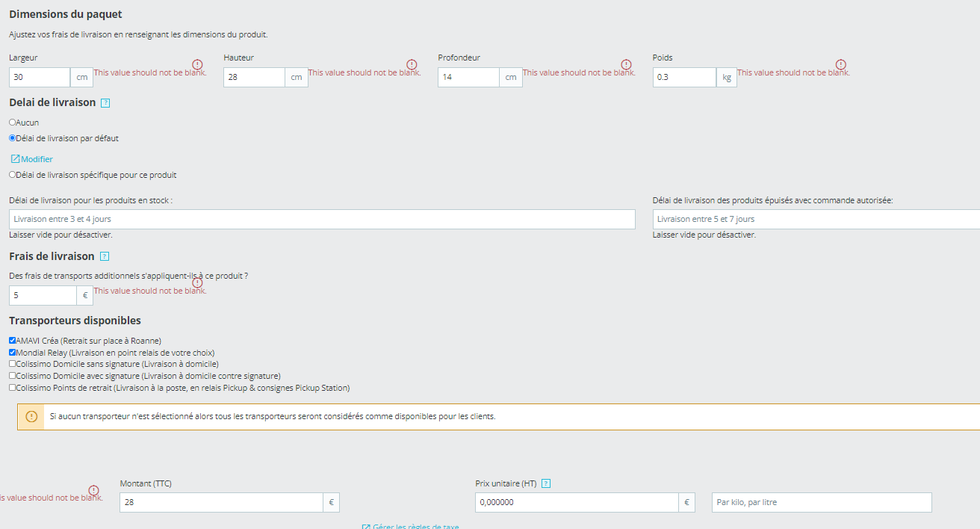
Task: Focus the Prix unitaire (HT) input
Action: [x=577, y=502]
